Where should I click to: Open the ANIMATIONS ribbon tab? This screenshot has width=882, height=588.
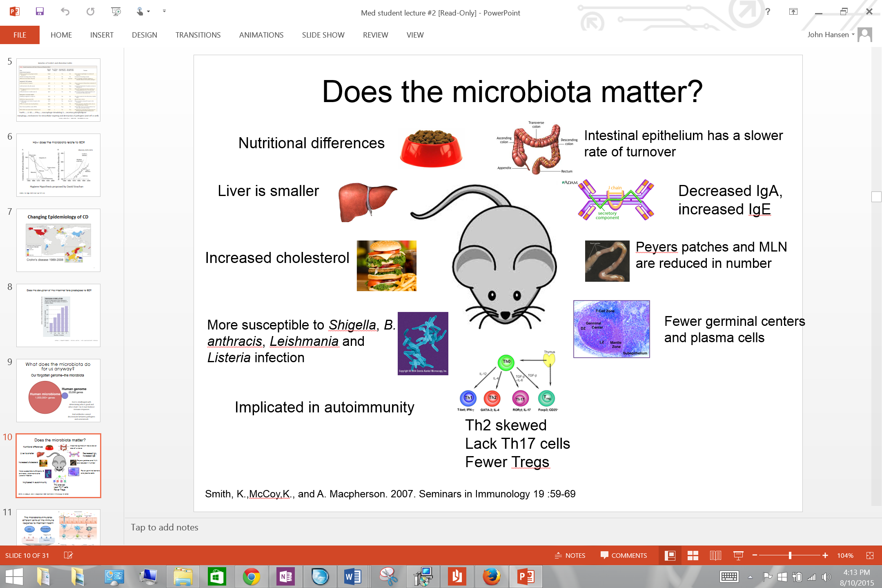(261, 35)
